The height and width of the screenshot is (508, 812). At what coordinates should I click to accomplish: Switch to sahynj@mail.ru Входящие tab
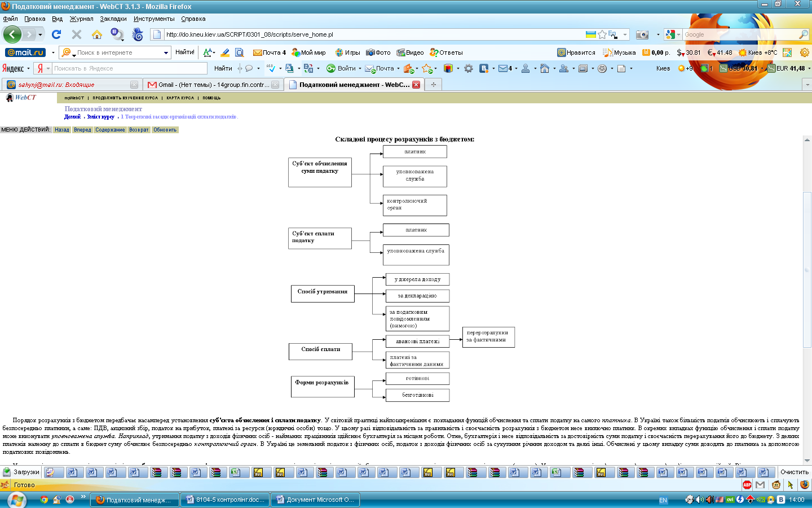(x=72, y=85)
